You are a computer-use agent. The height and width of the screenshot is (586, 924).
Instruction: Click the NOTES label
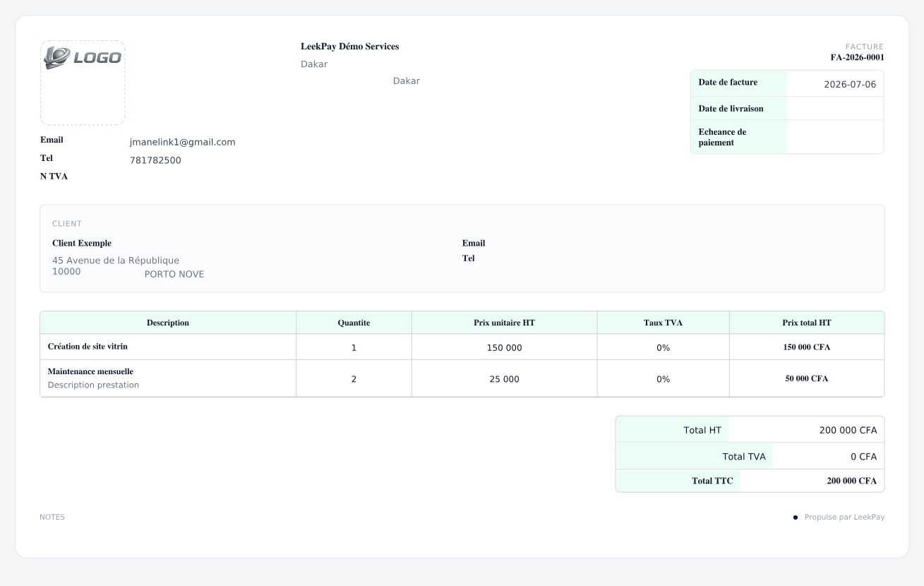click(x=52, y=518)
